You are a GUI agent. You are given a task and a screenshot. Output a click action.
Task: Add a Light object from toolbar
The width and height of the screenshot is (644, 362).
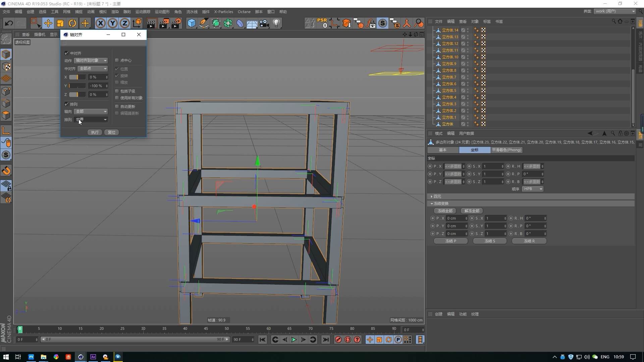276,23
